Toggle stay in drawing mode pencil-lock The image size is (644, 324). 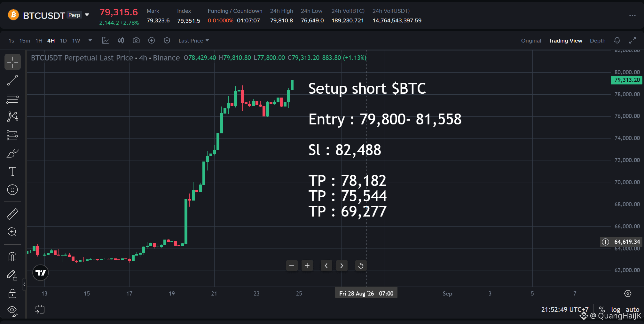[12, 275]
